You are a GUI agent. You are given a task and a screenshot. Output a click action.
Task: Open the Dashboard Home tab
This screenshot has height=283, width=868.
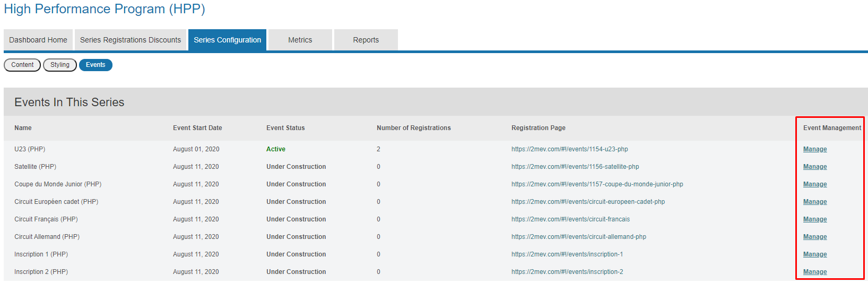tap(38, 40)
